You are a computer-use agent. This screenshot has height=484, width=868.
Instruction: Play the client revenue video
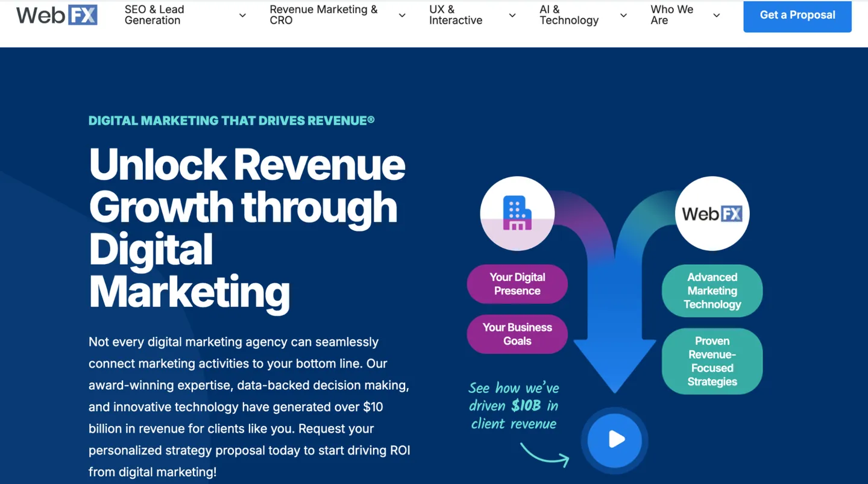tap(615, 439)
